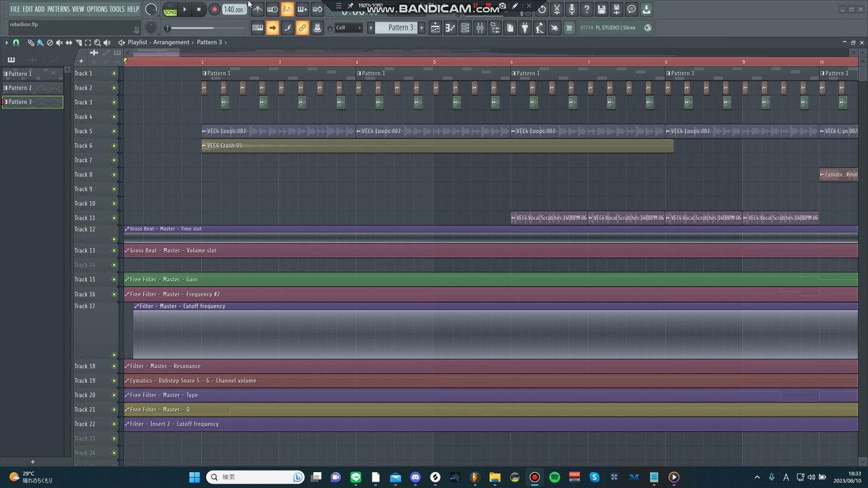Select the Draw pencil tool in playlist

coord(30,42)
